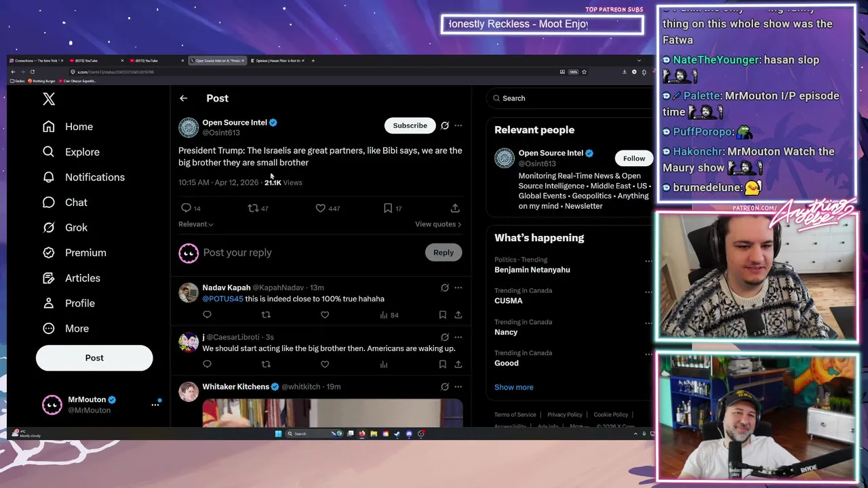Open Discord from the taskbar
Viewport: 868px width, 488px height.
point(409,434)
